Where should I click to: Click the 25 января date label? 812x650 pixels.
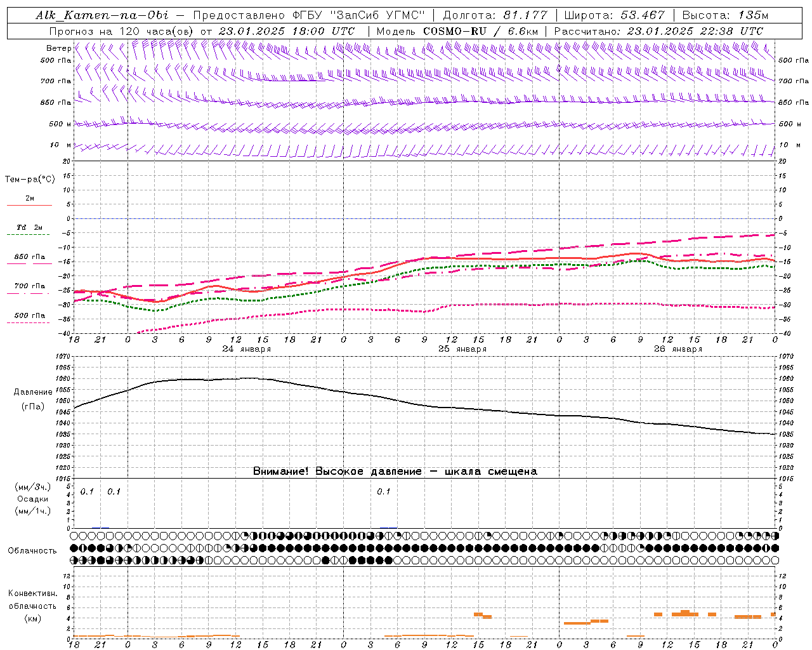(x=462, y=349)
